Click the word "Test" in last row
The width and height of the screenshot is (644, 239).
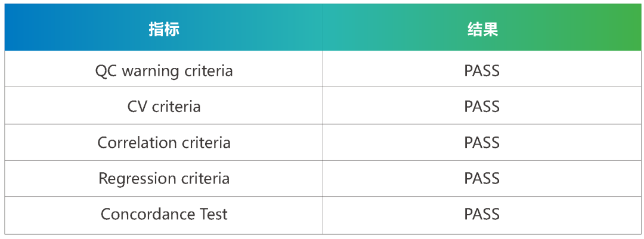(213, 214)
